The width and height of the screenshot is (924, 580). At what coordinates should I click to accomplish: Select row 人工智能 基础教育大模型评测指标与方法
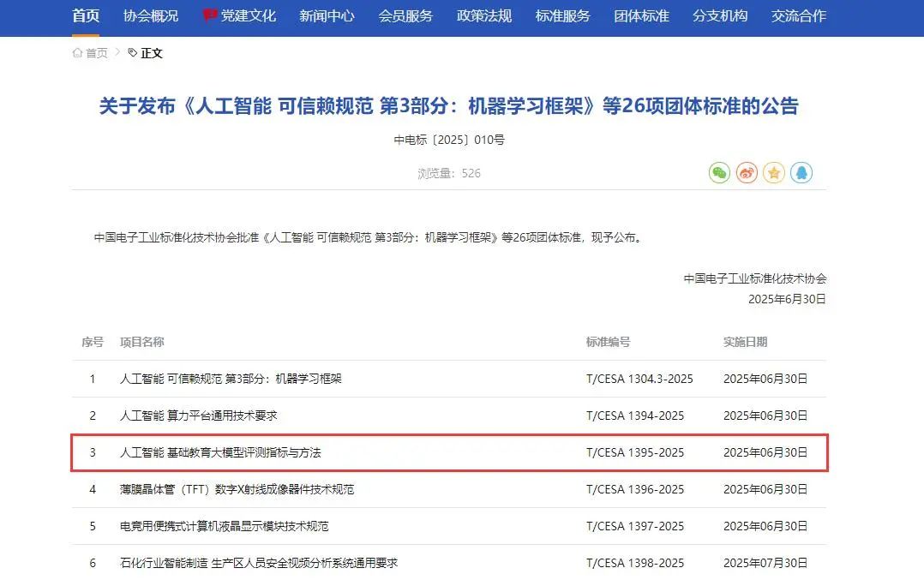click(449, 452)
